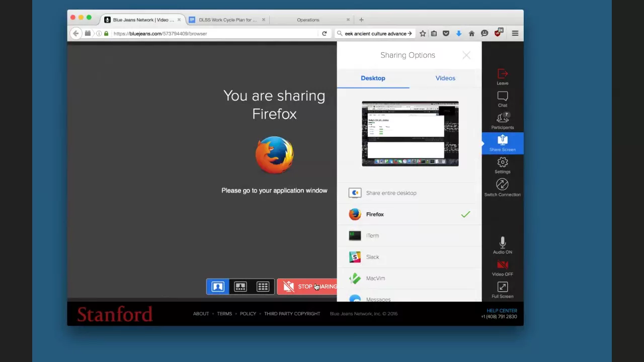
Task: Open the TERMS footer link
Action: click(224, 314)
